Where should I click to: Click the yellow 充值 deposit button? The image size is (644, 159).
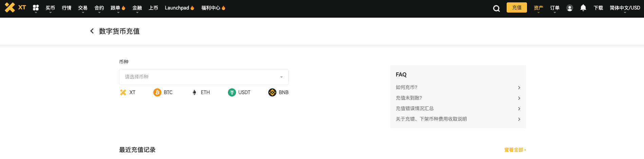click(x=517, y=7)
